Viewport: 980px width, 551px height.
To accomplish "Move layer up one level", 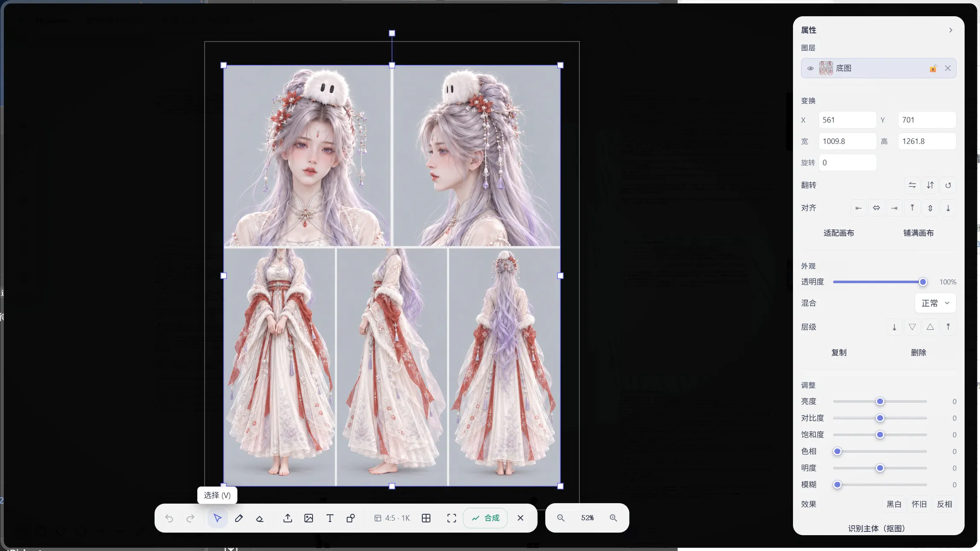I will point(930,327).
